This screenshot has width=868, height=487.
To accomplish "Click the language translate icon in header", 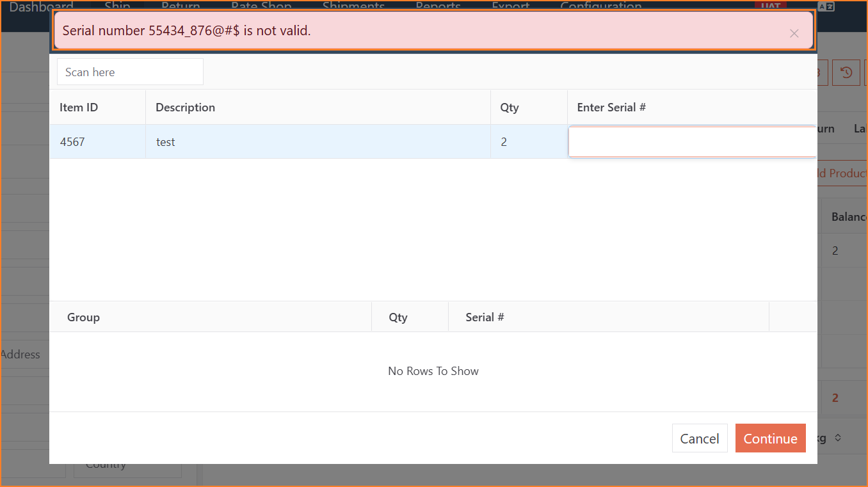I will pos(826,6).
